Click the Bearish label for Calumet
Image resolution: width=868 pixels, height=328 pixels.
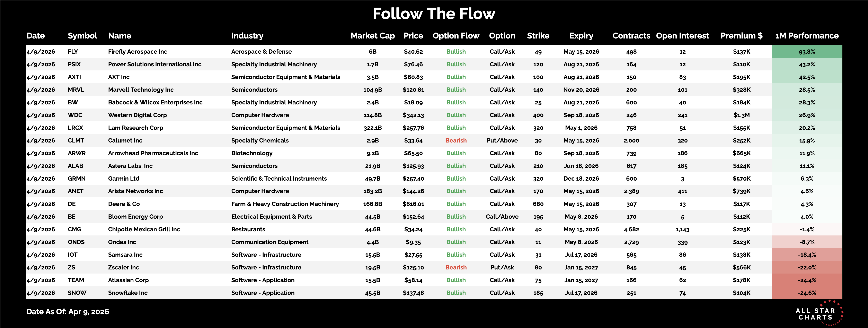(456, 141)
